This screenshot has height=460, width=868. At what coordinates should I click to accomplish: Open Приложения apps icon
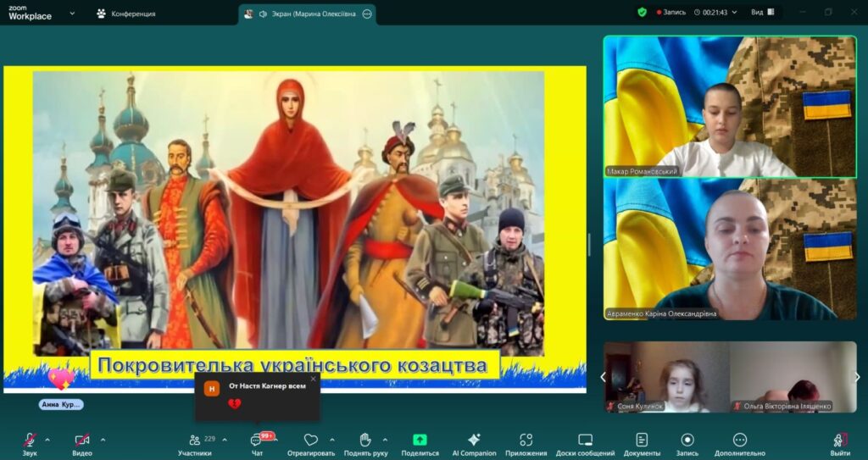point(526,442)
